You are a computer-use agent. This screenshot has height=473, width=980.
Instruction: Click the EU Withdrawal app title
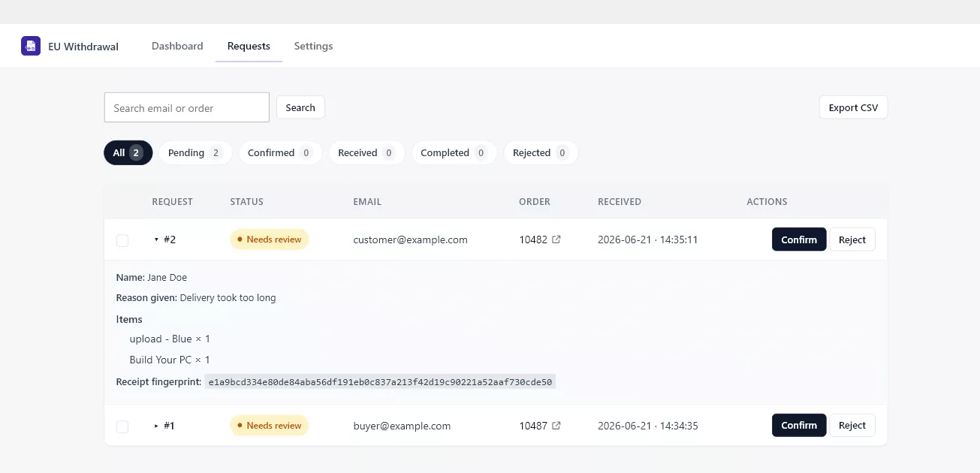[x=83, y=47]
